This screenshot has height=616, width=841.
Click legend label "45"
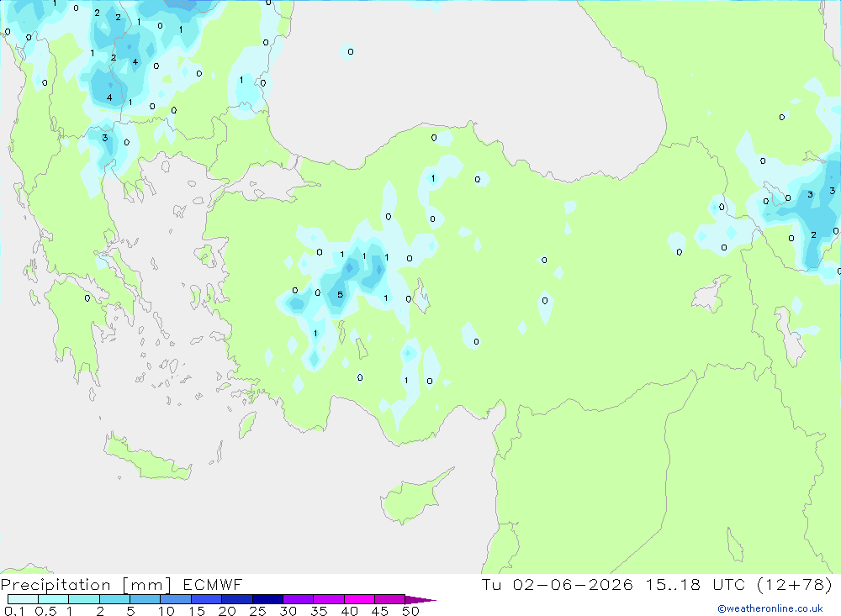[x=380, y=611]
